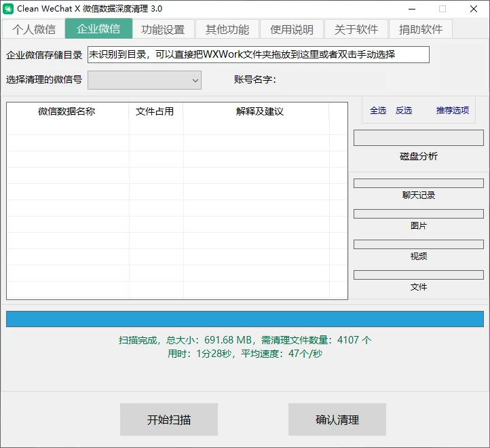Click 全选 to select all items
The height and width of the screenshot is (448, 490).
click(x=378, y=111)
